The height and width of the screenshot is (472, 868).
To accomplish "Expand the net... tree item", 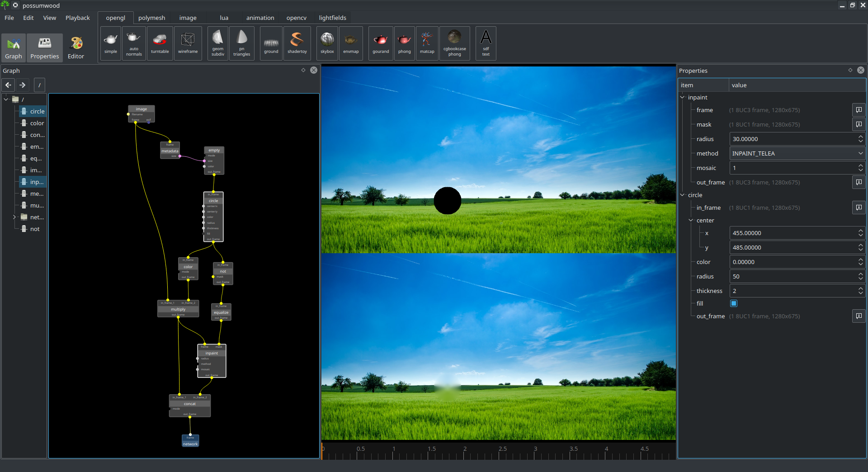I will 14,217.
